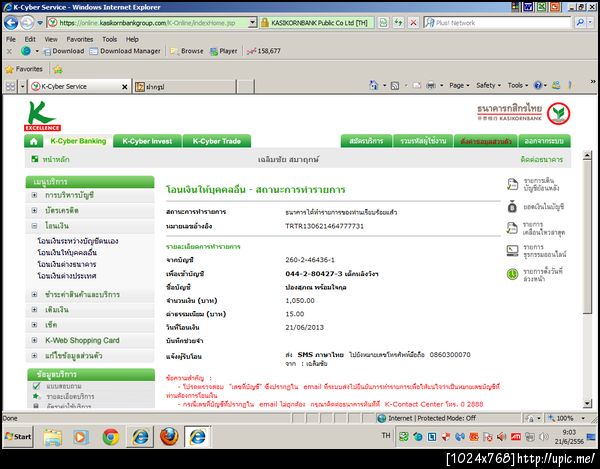Image resolution: width=600 pixels, height=469 pixels.
Task: Expand ชำระค่าสินค้าและบริการ menu item
Action: point(34,295)
